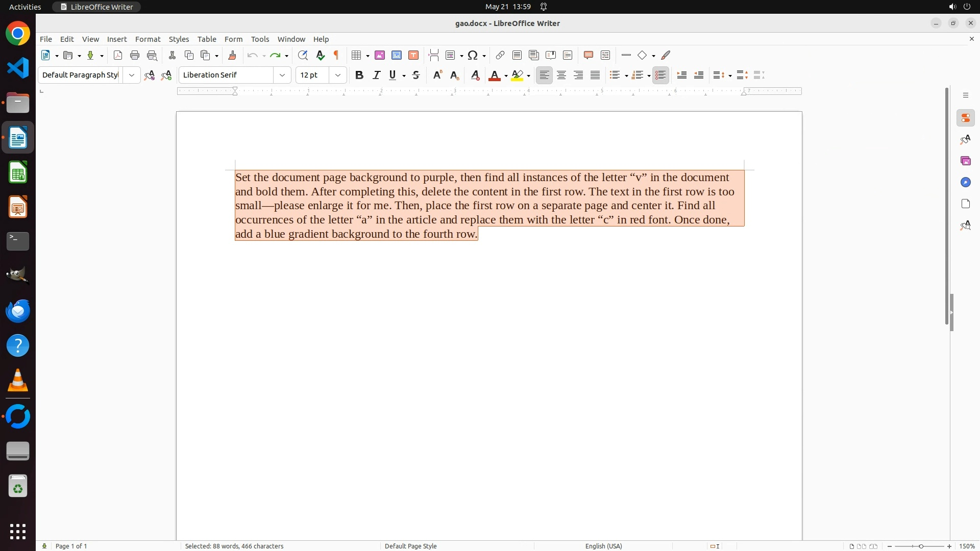
Task: Expand the Font Name dropdown
Action: pos(282,75)
